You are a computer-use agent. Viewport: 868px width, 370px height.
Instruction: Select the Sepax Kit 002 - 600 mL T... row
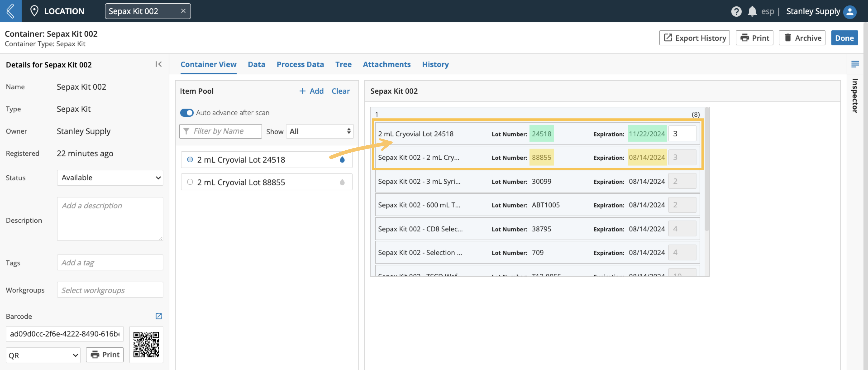pyautogui.click(x=537, y=205)
